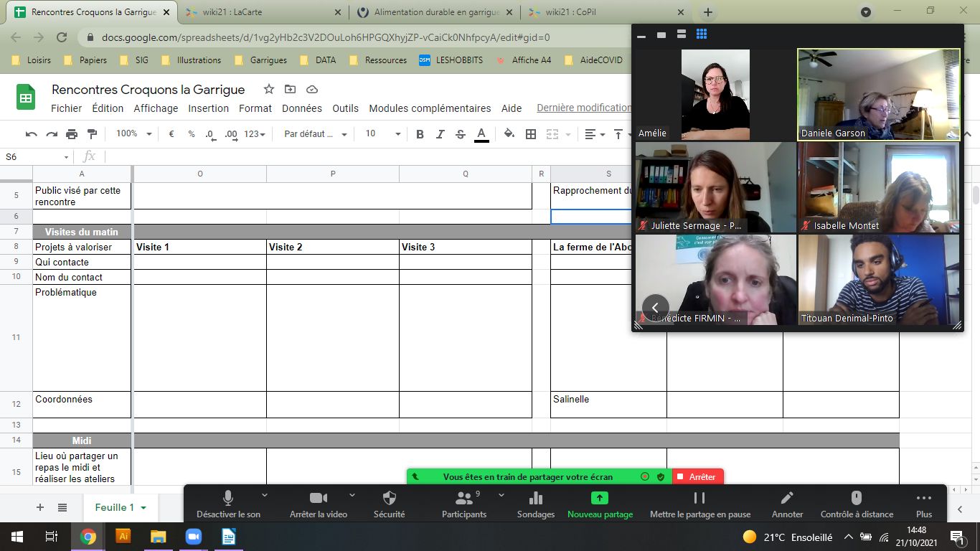
Task: Open the cell borders menu
Action: point(531,134)
